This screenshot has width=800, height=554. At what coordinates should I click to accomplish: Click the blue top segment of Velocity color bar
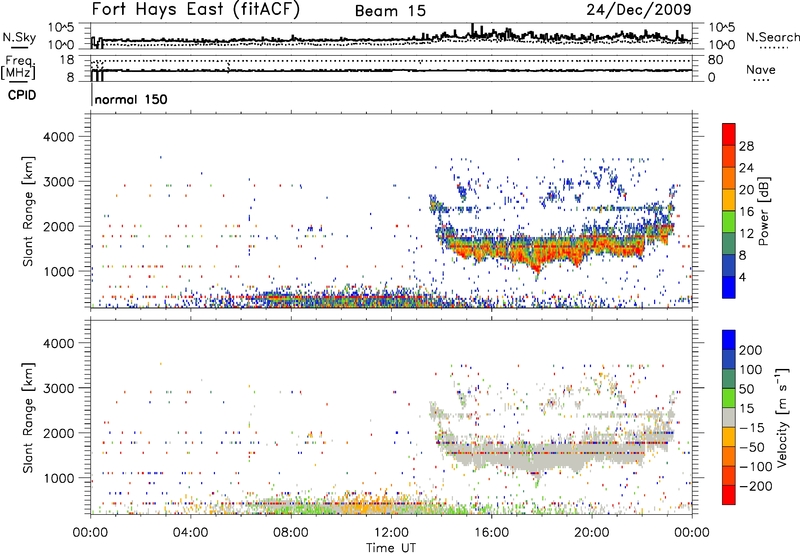[x=729, y=340]
